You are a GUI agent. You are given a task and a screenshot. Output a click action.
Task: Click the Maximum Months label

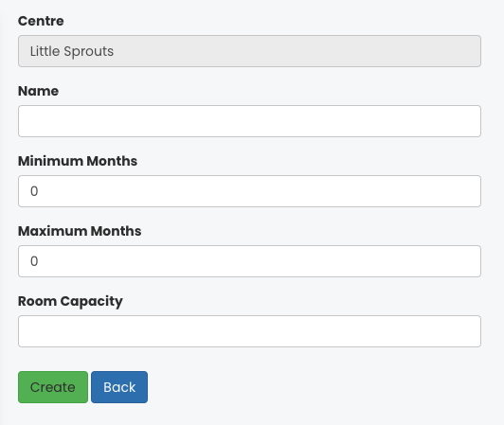coord(80,231)
